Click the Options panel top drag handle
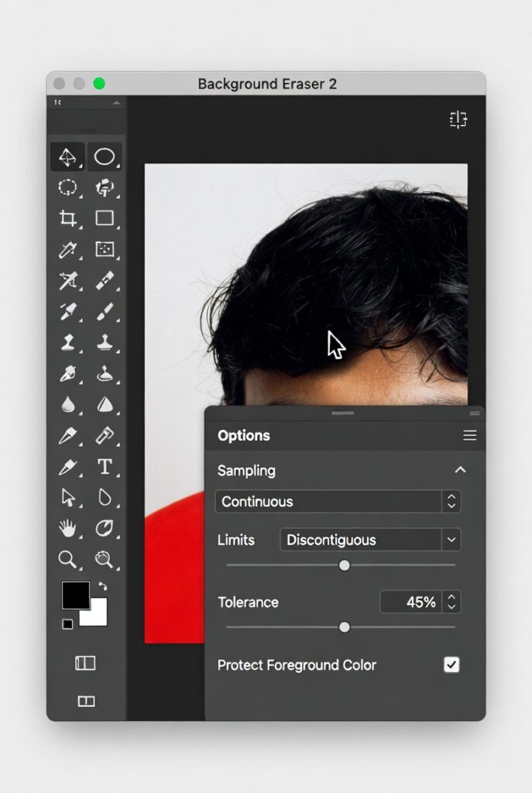 click(343, 414)
